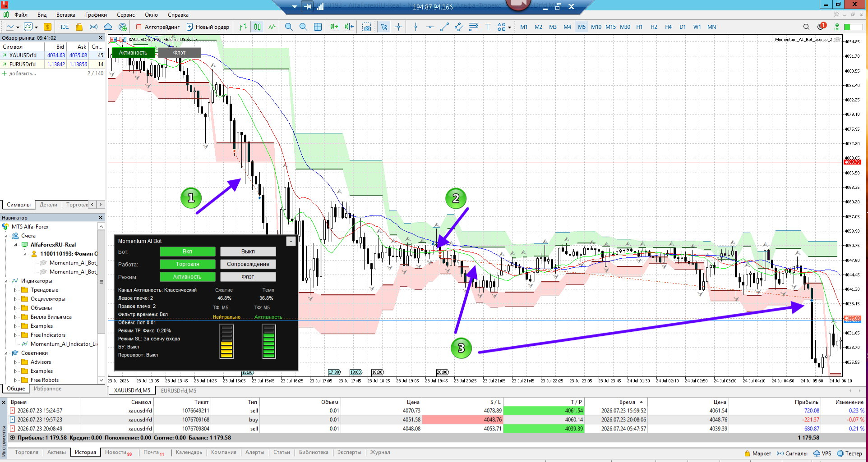This screenshot has width=868, height=462.
Task: Expand the Advisors folder in navigator
Action: pyautogui.click(x=15, y=362)
